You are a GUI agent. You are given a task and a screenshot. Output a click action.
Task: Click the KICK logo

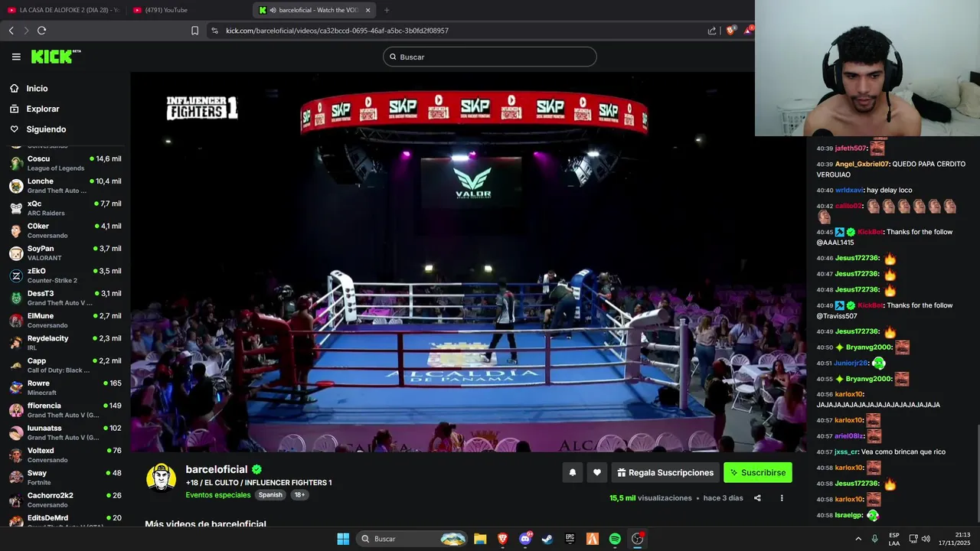click(x=55, y=57)
